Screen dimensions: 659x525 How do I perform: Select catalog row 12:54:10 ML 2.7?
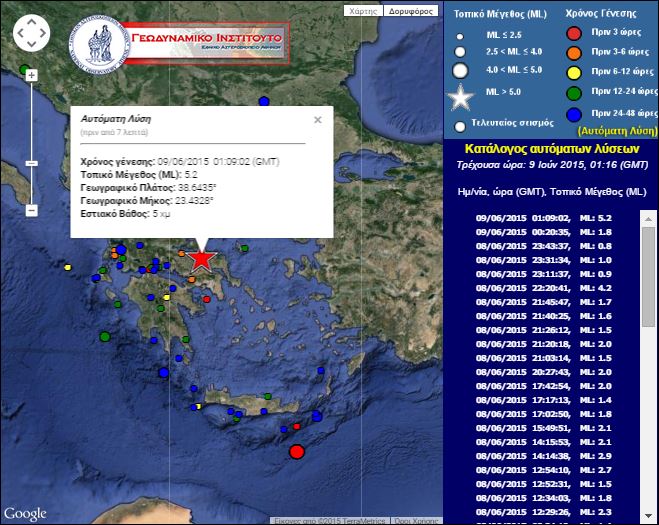click(543, 470)
